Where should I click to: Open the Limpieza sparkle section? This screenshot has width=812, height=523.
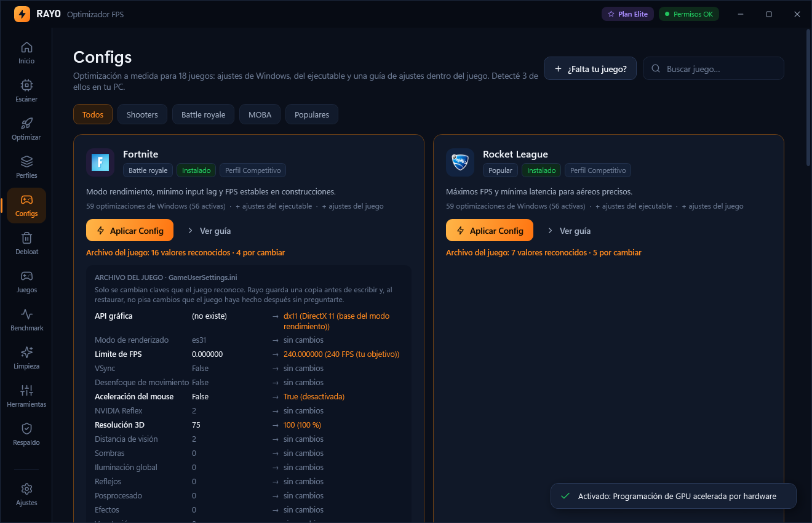[x=26, y=358]
